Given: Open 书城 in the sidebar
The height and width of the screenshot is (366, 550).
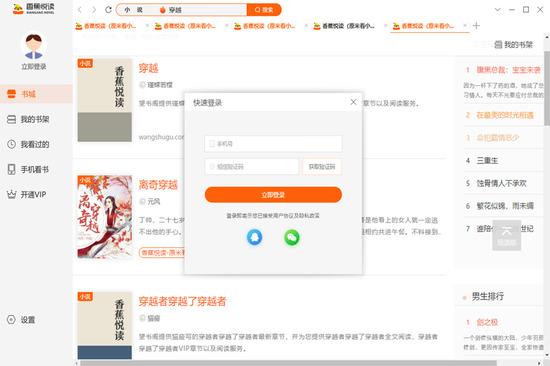Looking at the screenshot, I should (x=36, y=94).
